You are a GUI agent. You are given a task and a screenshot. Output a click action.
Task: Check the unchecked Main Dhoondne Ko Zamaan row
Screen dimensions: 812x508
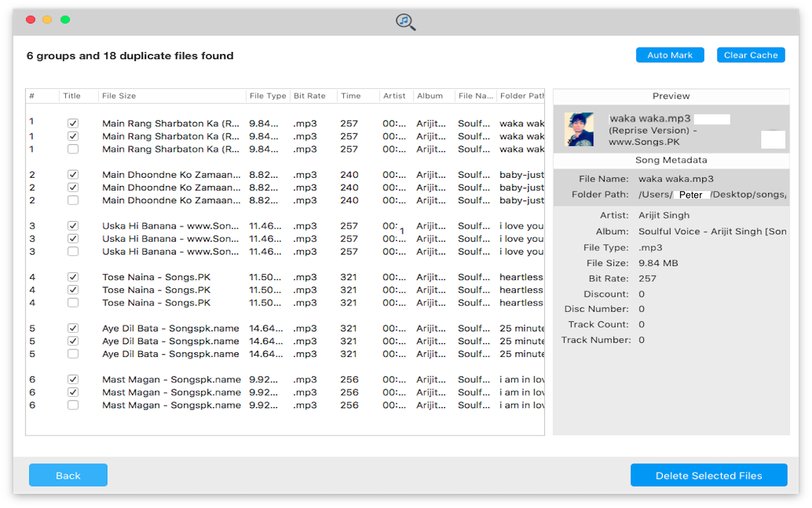click(x=73, y=200)
